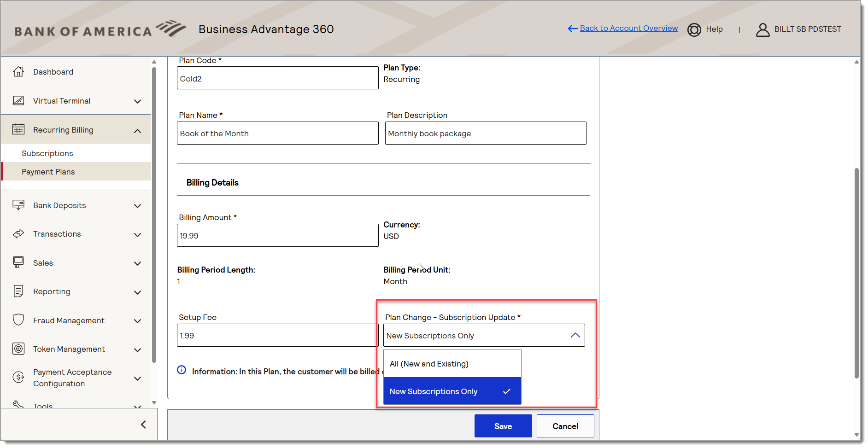Choose New Subscriptions Only option
Viewport: 868px width, 448px height.
tap(452, 391)
